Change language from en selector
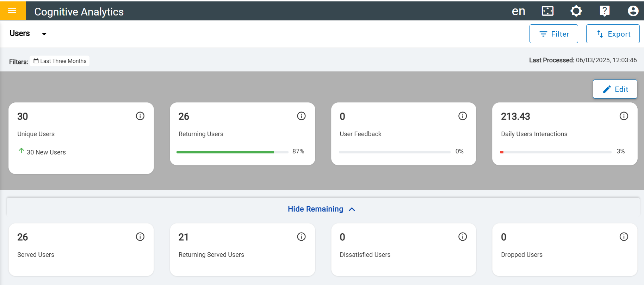The height and width of the screenshot is (285, 644). (519, 11)
